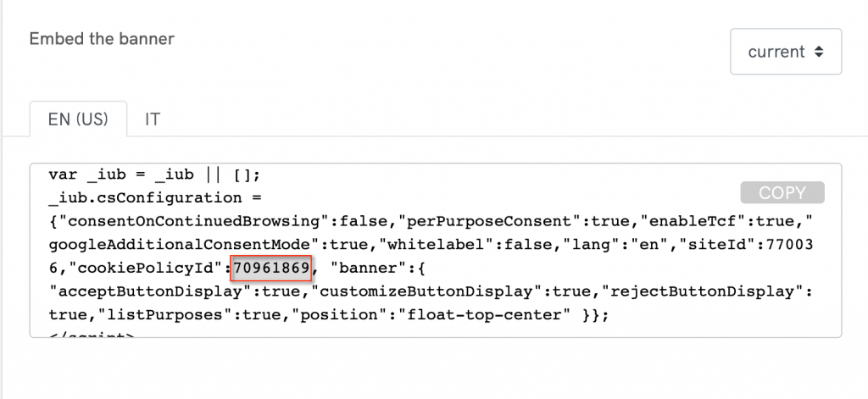The height and width of the screenshot is (399, 868).
Task: Click the "_iub.csConfiguration =" code line
Action: point(157,198)
